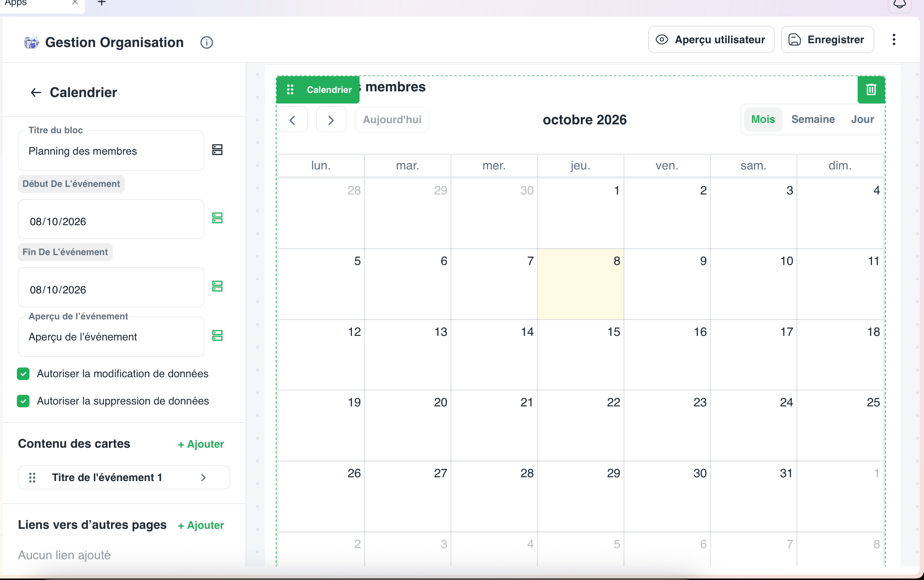This screenshot has height=580, width=924.
Task: Switch the calendar to Mois view
Action: [x=763, y=119]
